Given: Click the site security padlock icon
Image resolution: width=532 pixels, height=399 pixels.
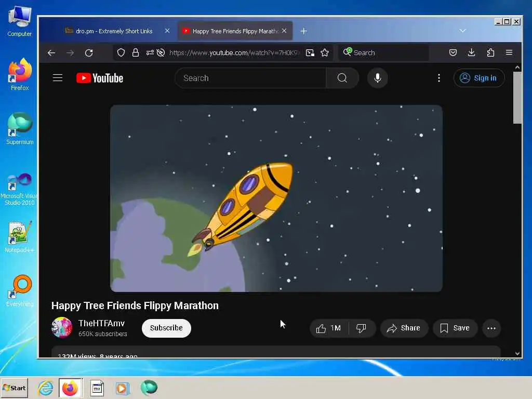Looking at the screenshot, I should 136,52.
